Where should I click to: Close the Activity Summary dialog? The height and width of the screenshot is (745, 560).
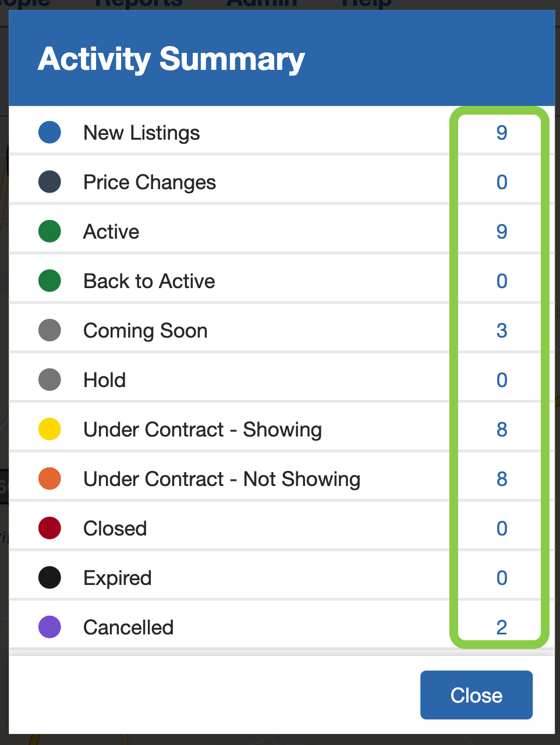476,695
